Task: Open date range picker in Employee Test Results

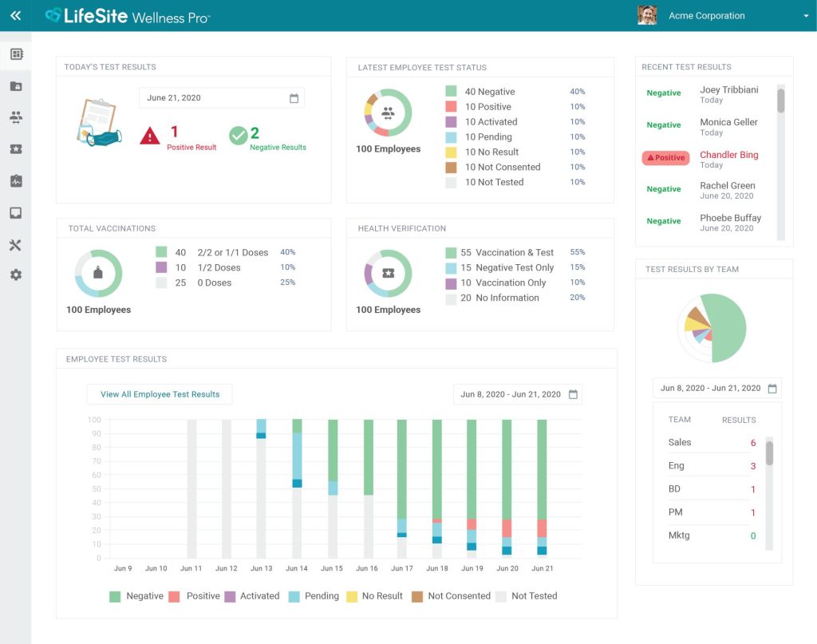Action: [573, 394]
